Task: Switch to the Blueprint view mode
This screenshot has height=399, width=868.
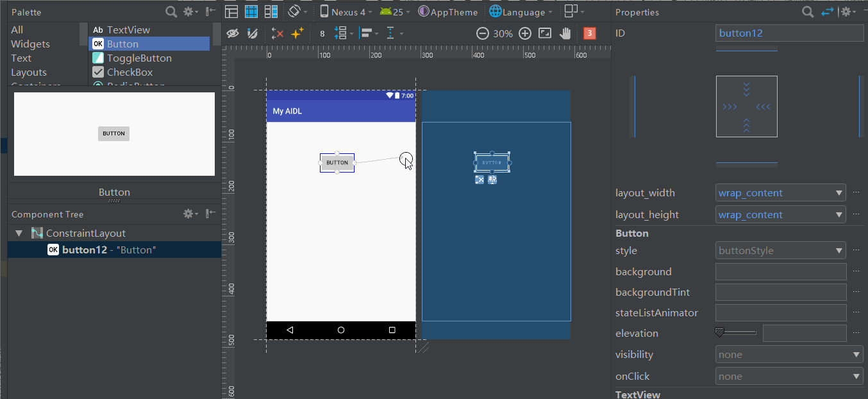Action: [251, 12]
